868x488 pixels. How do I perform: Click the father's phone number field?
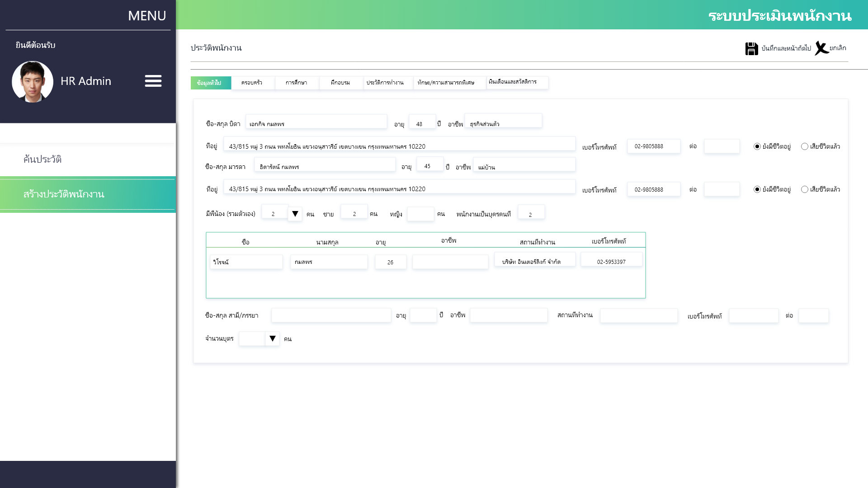(x=654, y=146)
